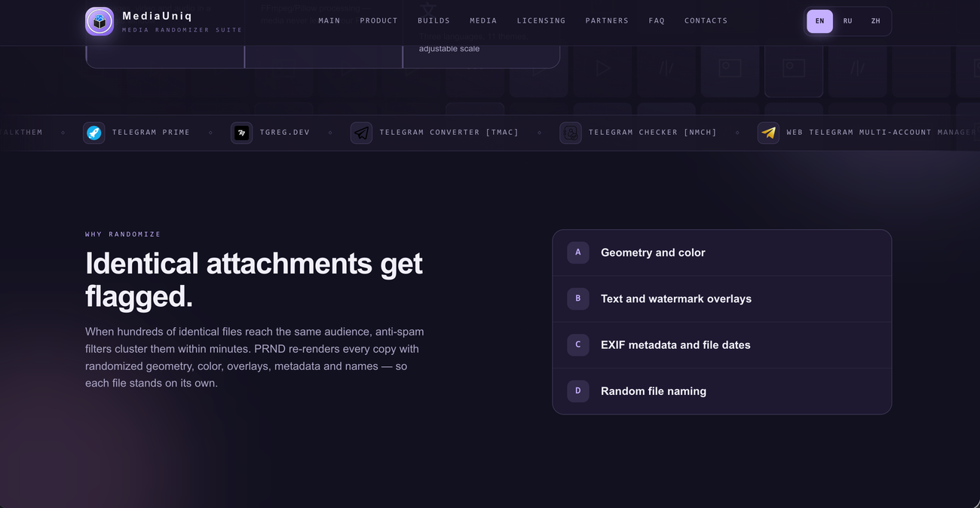
Task: Open the CONTACTS nav item
Action: 706,21
